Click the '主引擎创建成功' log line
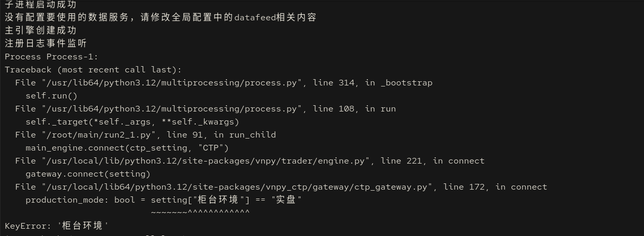The height and width of the screenshot is (236, 644). pyautogui.click(x=40, y=30)
